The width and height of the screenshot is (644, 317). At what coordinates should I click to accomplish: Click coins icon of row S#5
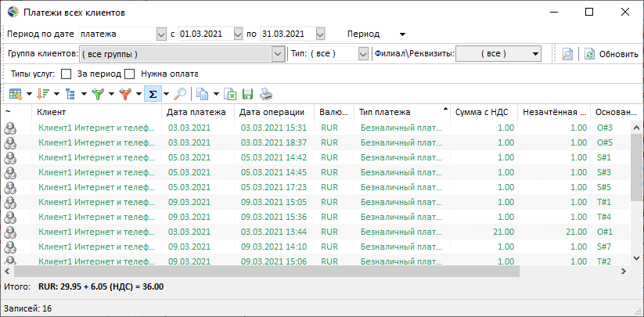pos(10,187)
